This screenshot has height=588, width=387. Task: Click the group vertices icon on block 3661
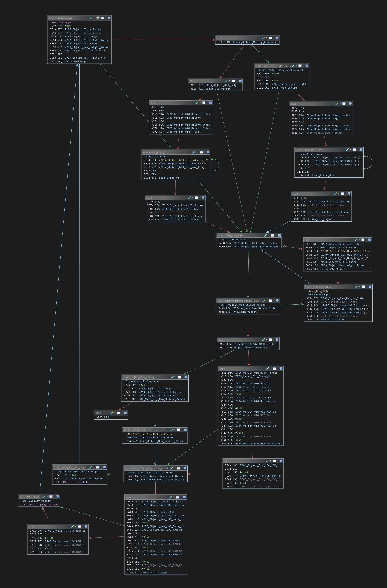277,38
